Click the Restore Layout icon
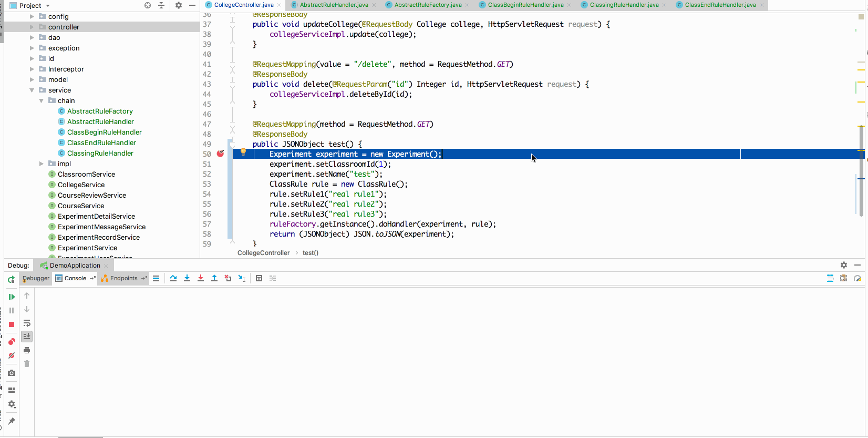 point(12,390)
